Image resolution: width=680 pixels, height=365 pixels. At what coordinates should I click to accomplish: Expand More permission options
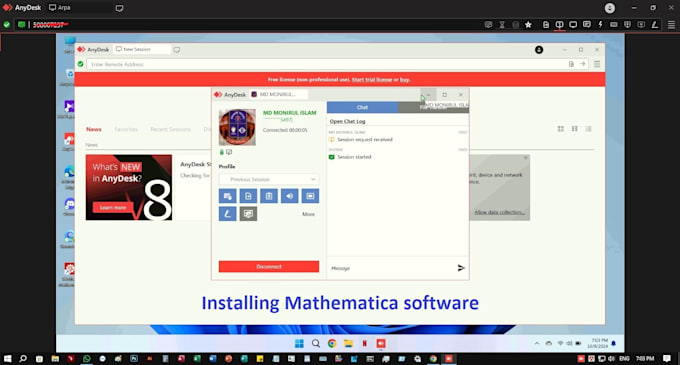308,214
